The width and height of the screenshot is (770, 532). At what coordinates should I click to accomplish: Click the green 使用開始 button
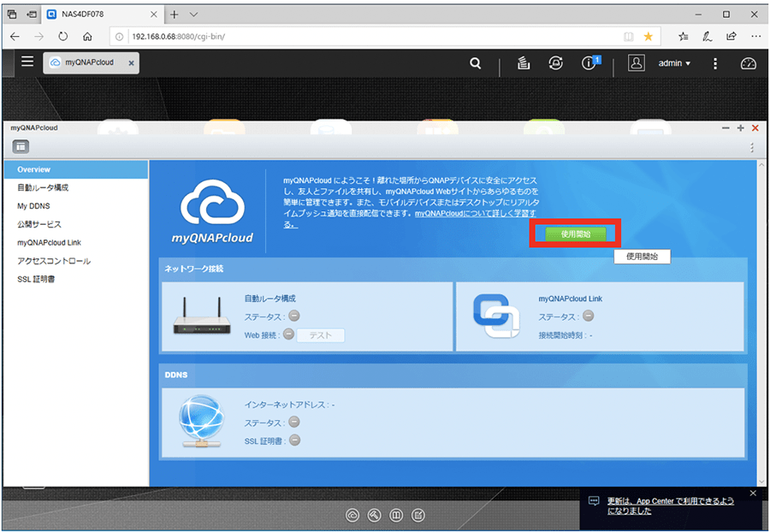point(576,234)
